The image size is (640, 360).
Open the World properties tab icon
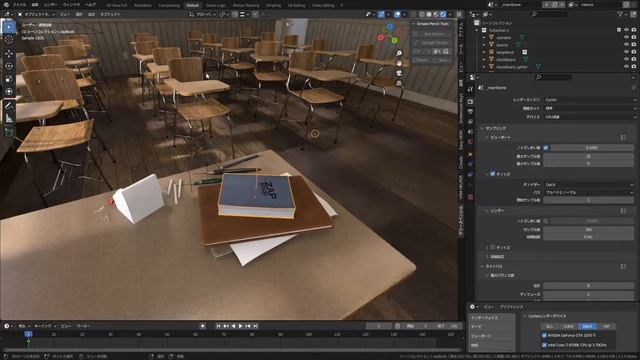tap(470, 142)
